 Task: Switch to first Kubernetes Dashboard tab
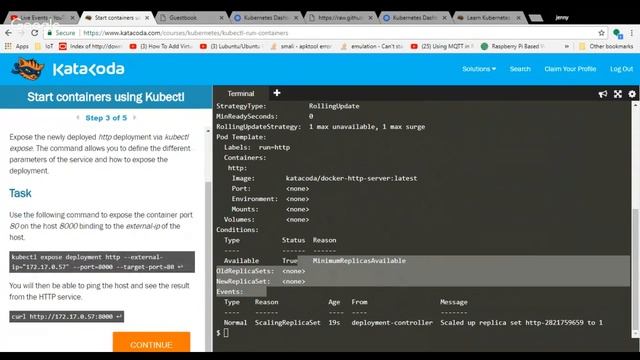[265, 18]
